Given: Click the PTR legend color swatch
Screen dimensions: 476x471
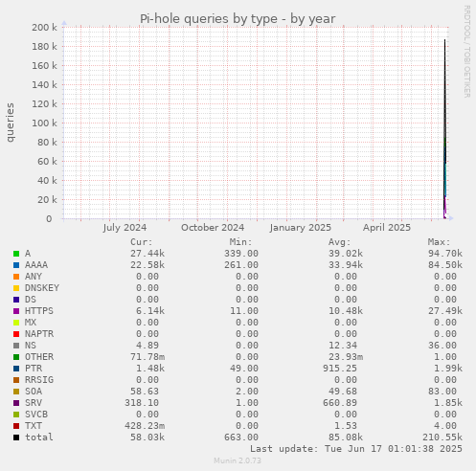Looking at the screenshot, I should pyautogui.click(x=16, y=369).
